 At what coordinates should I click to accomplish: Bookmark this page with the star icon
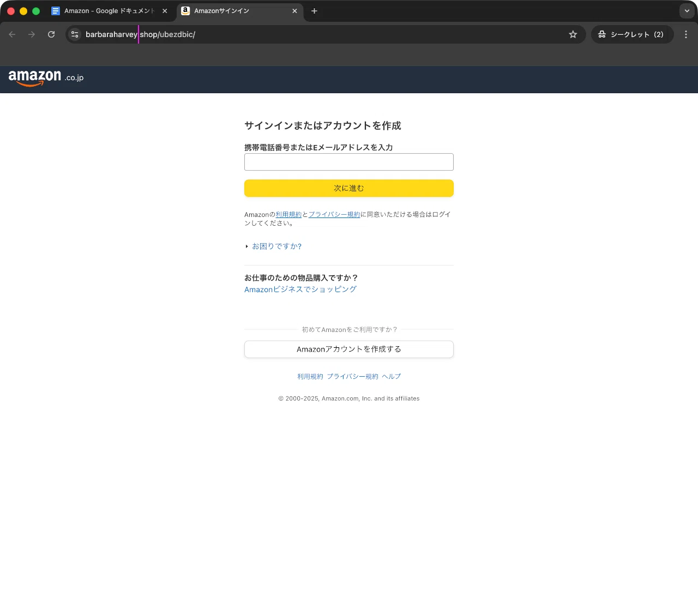click(x=573, y=34)
